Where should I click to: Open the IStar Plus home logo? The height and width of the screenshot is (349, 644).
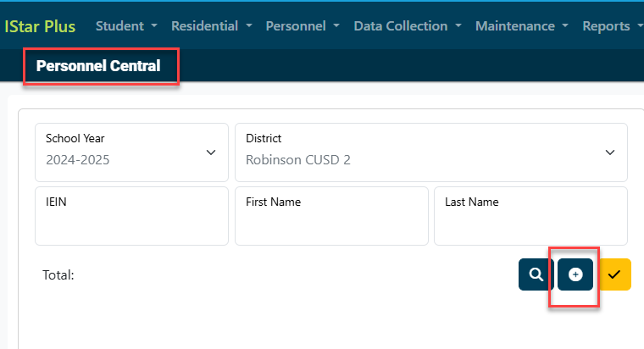point(40,26)
